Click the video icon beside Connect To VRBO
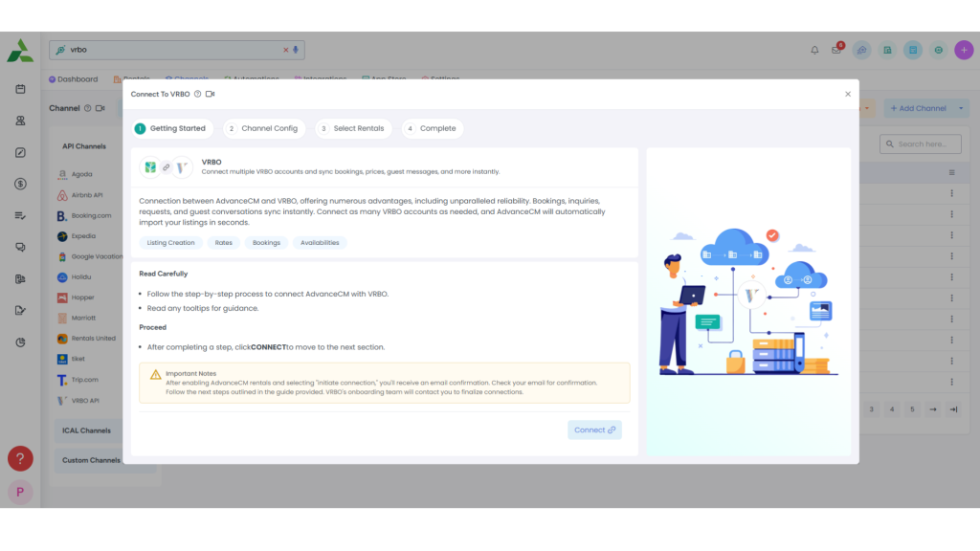This screenshot has height=551, width=980. (210, 95)
